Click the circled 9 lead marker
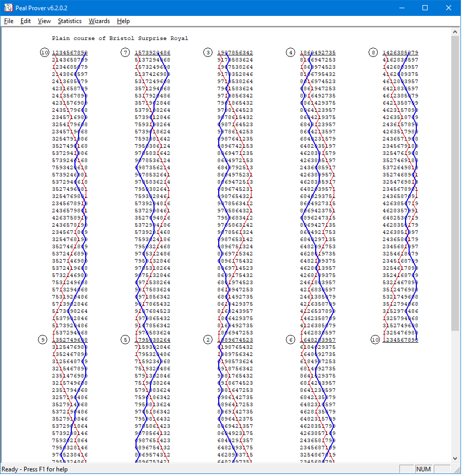This screenshot has height=476, width=462. (43, 340)
